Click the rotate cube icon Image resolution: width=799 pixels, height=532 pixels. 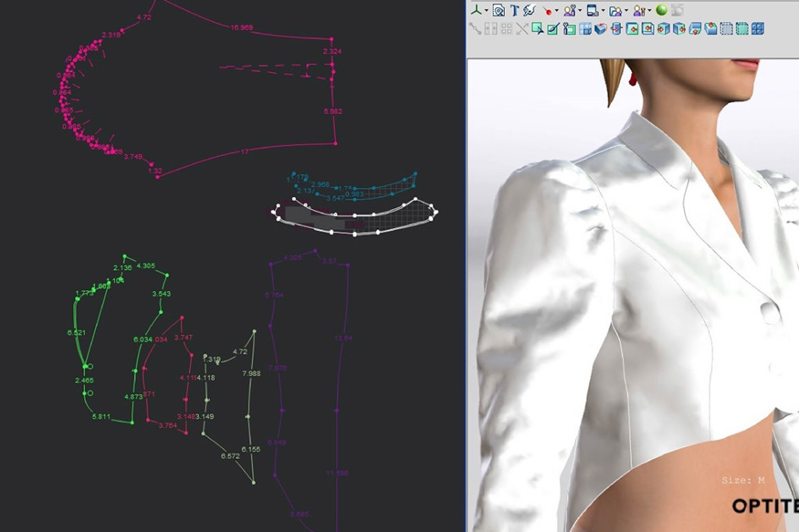click(601, 29)
